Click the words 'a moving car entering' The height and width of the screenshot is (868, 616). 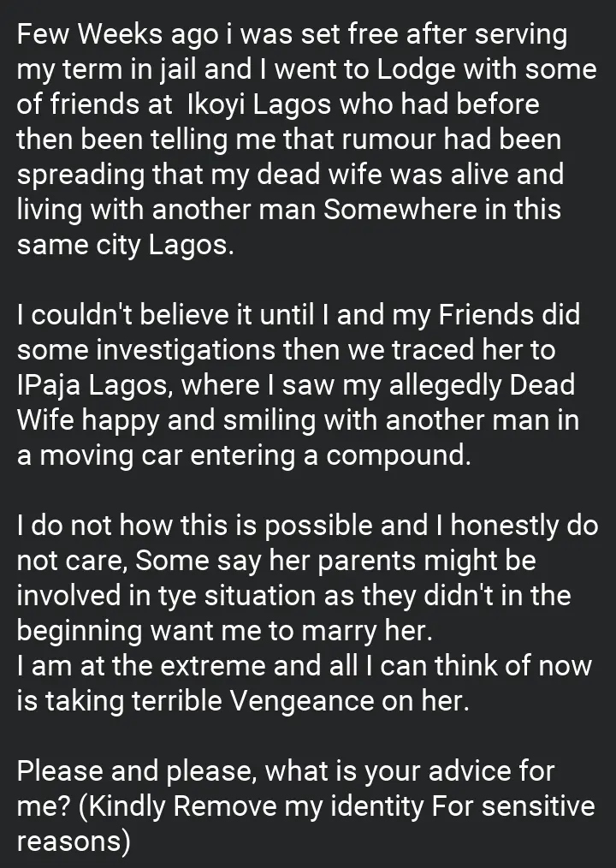click(x=156, y=455)
